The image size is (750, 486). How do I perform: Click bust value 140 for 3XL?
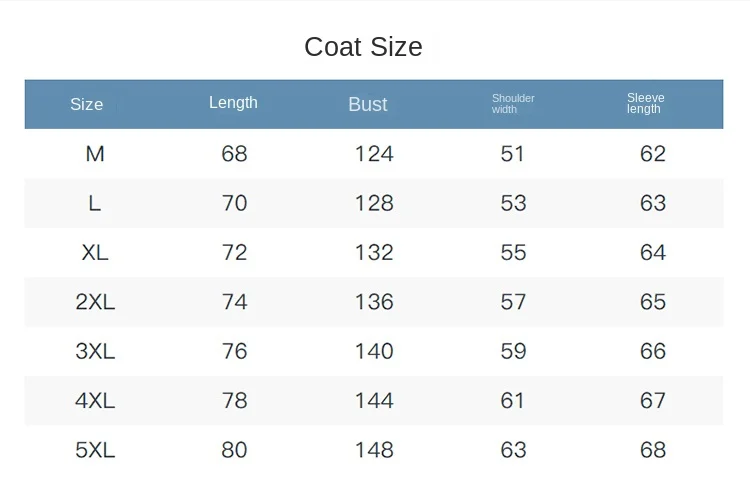click(374, 351)
